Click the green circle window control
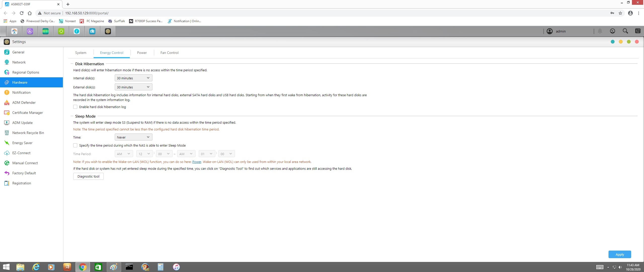The image size is (644, 272). tap(629, 42)
